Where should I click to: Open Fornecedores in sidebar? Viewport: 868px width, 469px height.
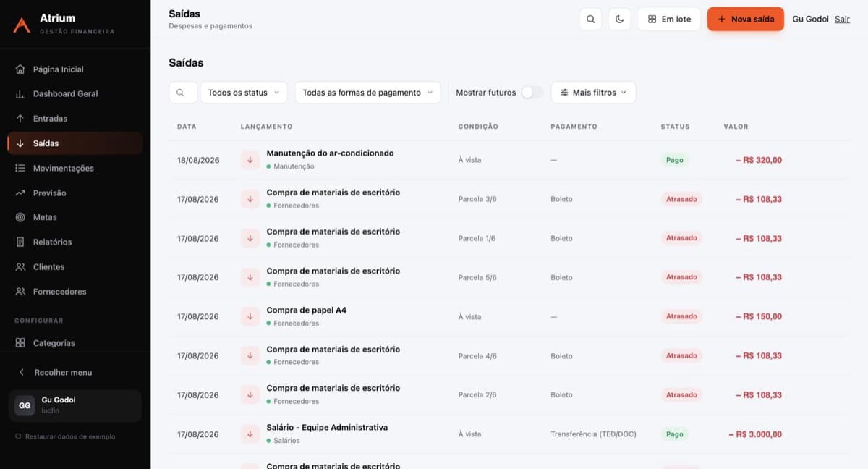pyautogui.click(x=75, y=292)
